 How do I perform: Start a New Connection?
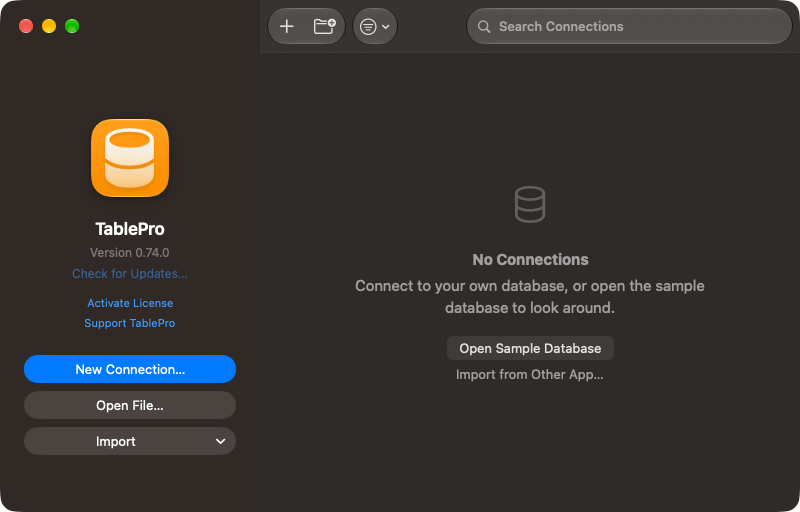pyautogui.click(x=130, y=369)
